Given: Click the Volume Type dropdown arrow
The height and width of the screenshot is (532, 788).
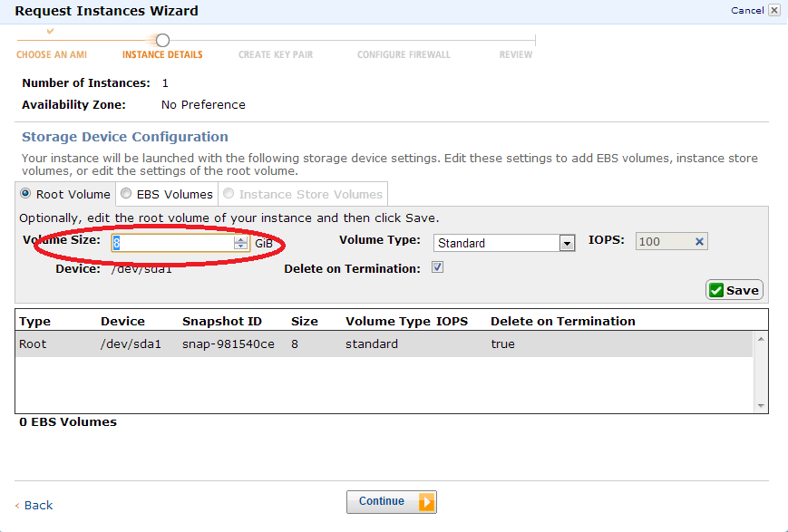Looking at the screenshot, I should click(567, 243).
